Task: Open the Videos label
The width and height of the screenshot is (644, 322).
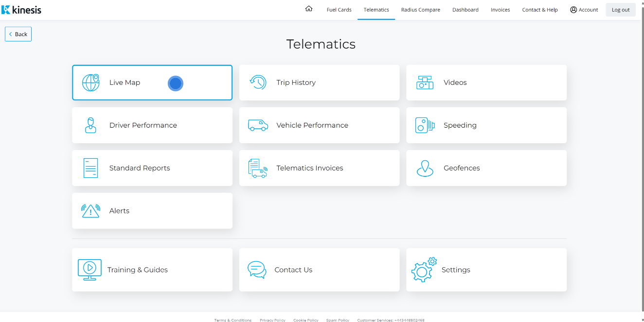Action: click(455, 83)
